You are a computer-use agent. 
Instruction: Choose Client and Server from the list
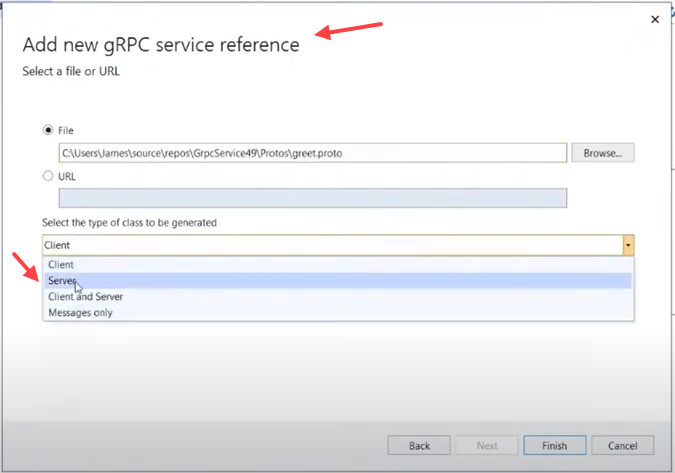[x=85, y=297]
